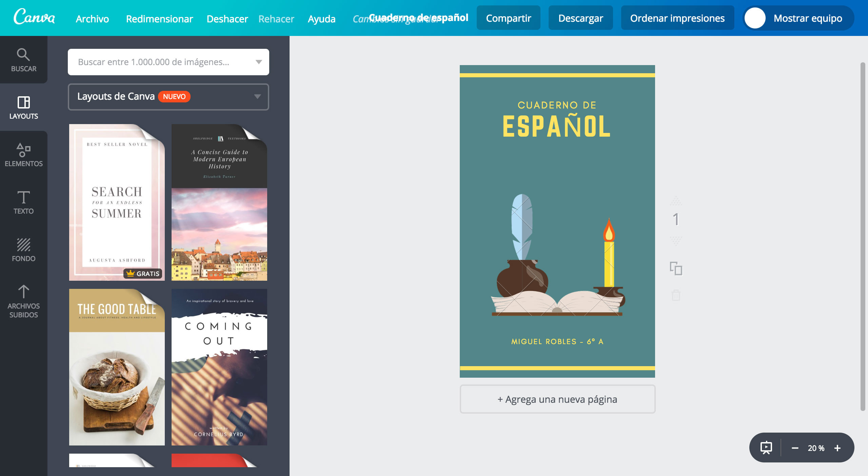Select the red layout thumbnail at bottom
Viewport: 868px width, 476px height.
[219, 460]
